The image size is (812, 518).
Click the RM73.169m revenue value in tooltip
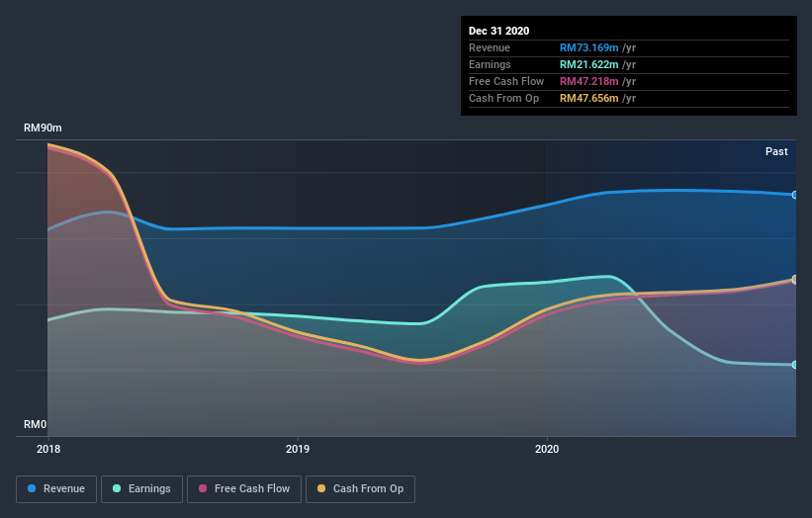(x=588, y=47)
